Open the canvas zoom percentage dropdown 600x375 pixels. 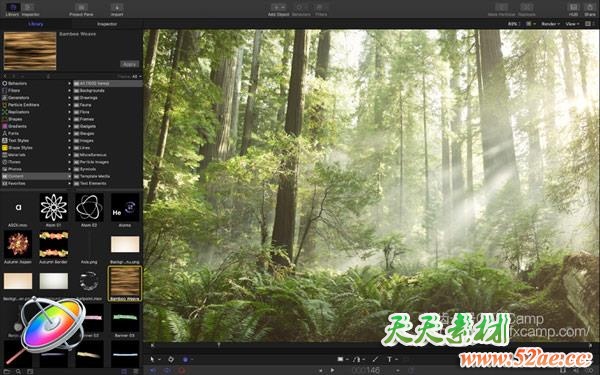tap(514, 24)
